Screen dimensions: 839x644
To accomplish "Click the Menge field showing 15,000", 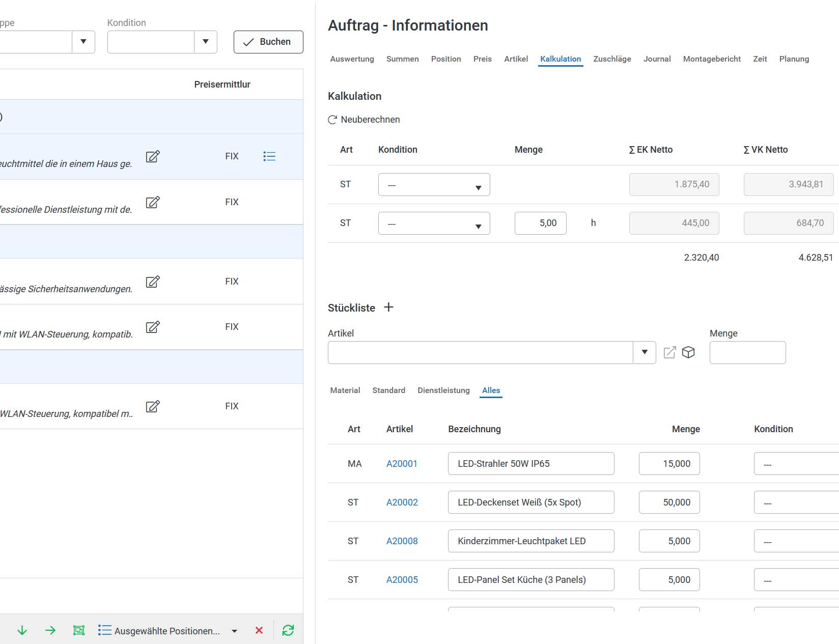I will click(x=669, y=464).
